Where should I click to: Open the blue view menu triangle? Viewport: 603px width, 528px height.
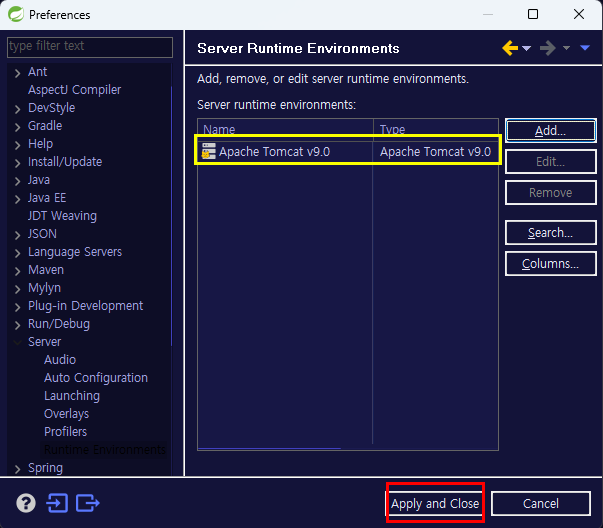[585, 48]
